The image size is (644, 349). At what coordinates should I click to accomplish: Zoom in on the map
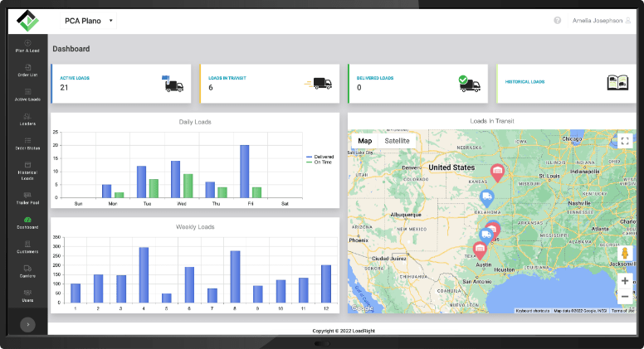tap(625, 280)
